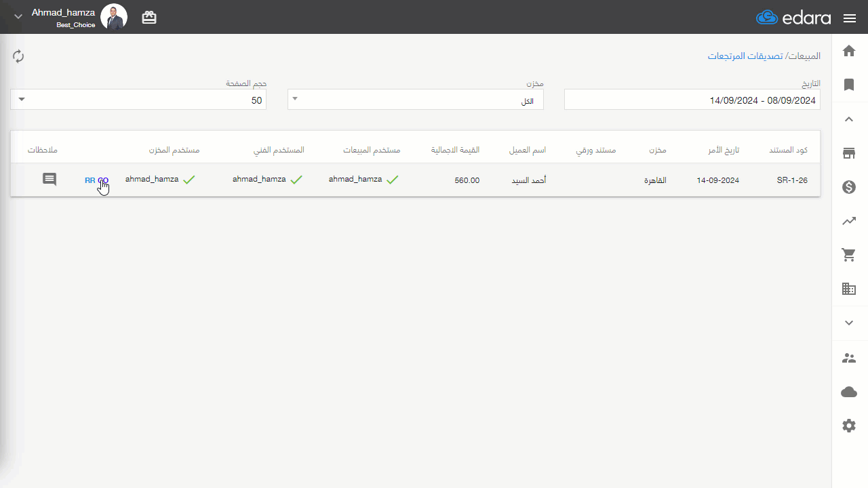Click the تصديقات المرتجعات breadcrumb link
The height and width of the screenshot is (488, 868).
point(745,56)
